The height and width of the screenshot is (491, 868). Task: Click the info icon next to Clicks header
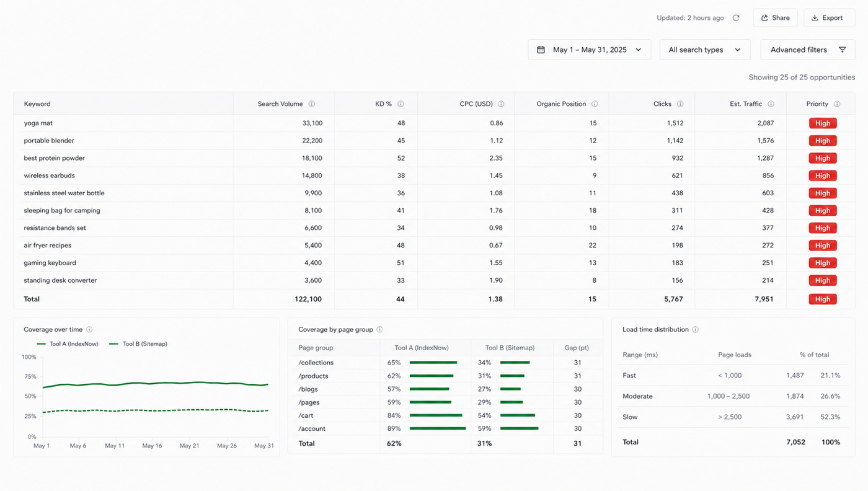[x=680, y=104]
